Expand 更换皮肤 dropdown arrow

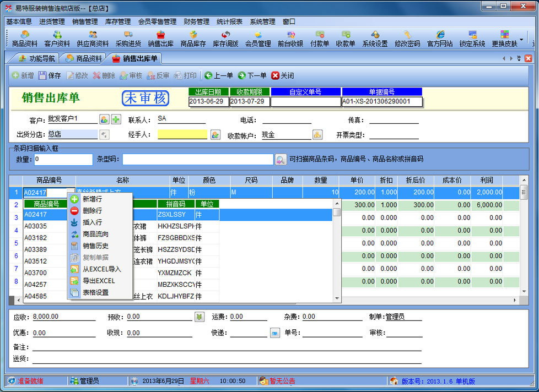(521, 40)
